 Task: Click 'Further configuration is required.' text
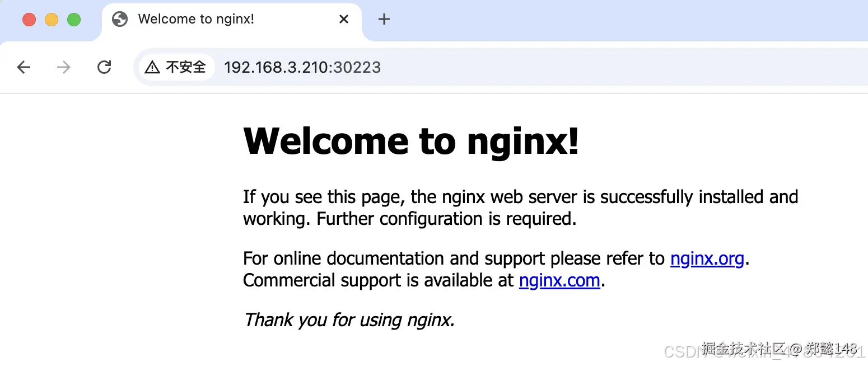[447, 219]
